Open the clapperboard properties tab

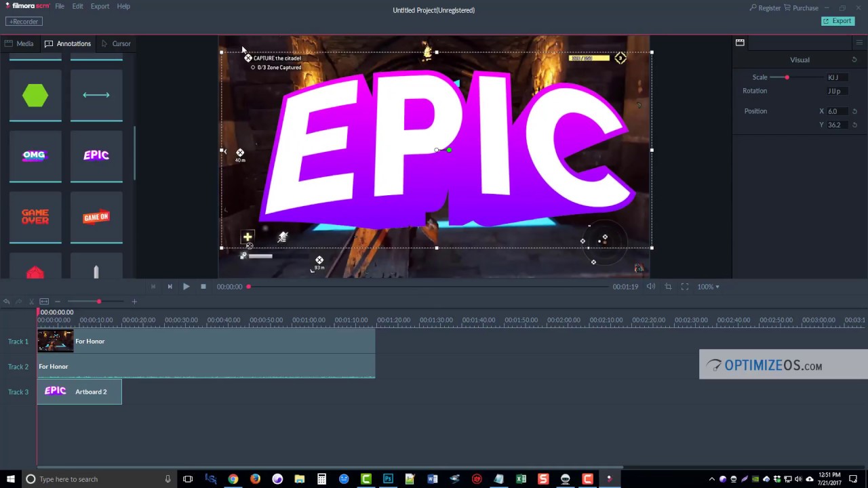point(740,43)
